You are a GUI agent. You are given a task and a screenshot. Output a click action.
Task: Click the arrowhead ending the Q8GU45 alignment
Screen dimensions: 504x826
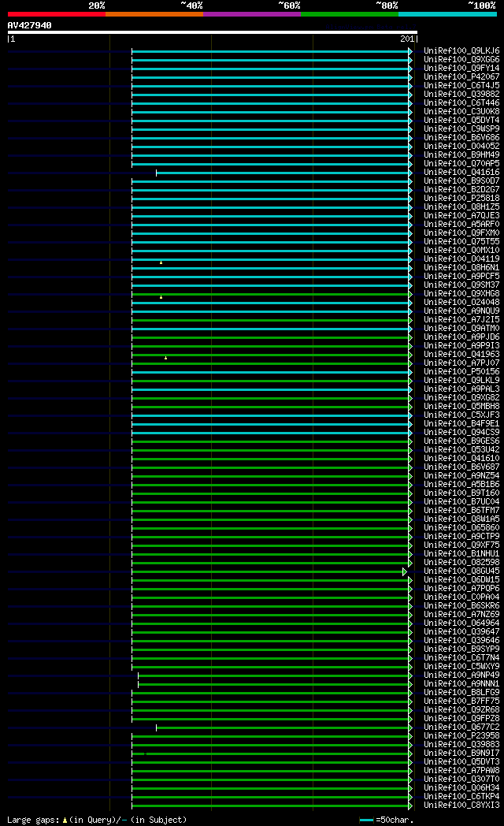(405, 571)
